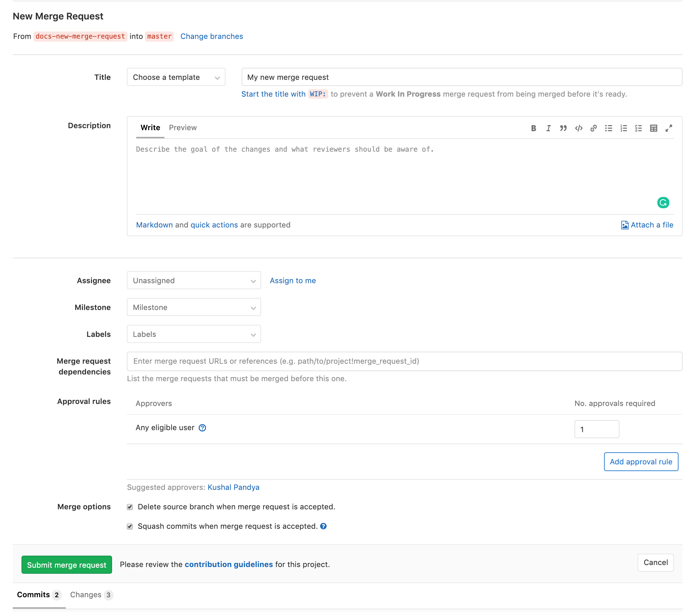Click the fullscreen editor expand icon

click(x=668, y=127)
